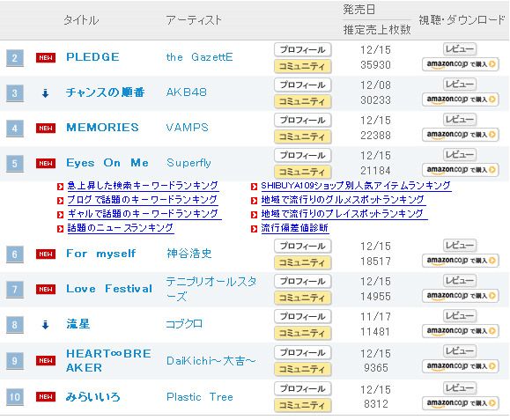Click sales figure 35930
Image resolution: width=510 pixels, height=420 pixels.
(375, 65)
